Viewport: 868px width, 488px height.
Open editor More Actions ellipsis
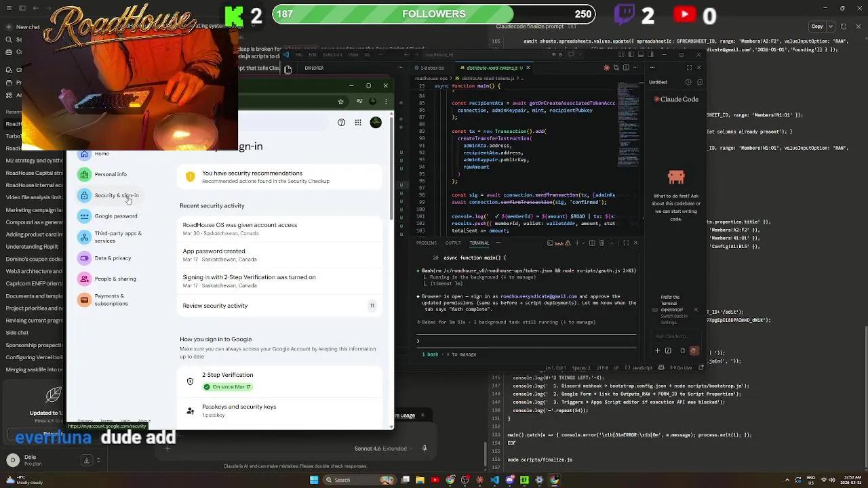(x=637, y=68)
